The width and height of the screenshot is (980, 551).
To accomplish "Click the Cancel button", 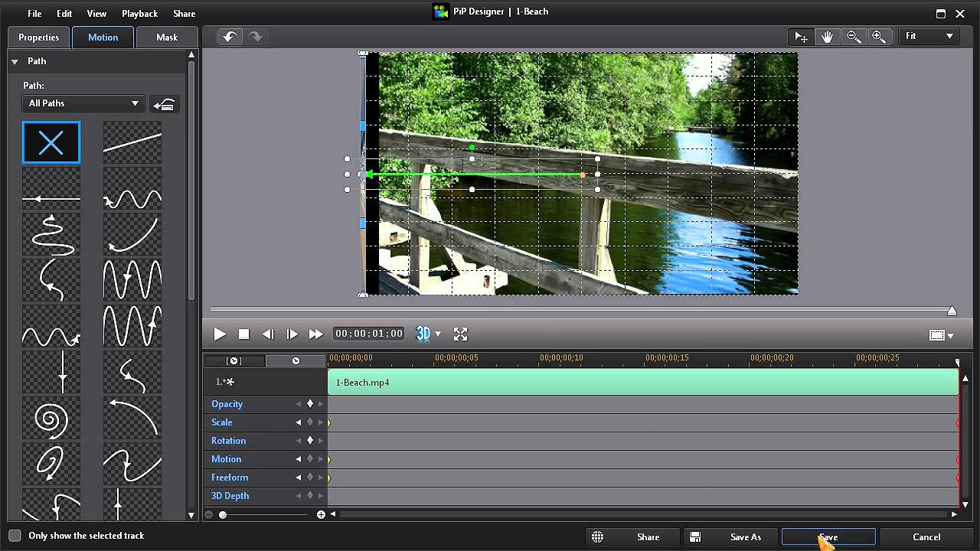I will (x=926, y=537).
